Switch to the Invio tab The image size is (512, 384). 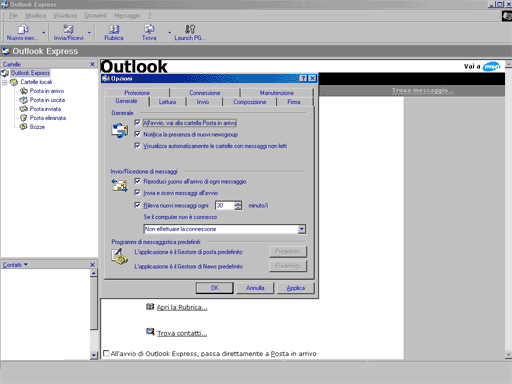point(203,102)
